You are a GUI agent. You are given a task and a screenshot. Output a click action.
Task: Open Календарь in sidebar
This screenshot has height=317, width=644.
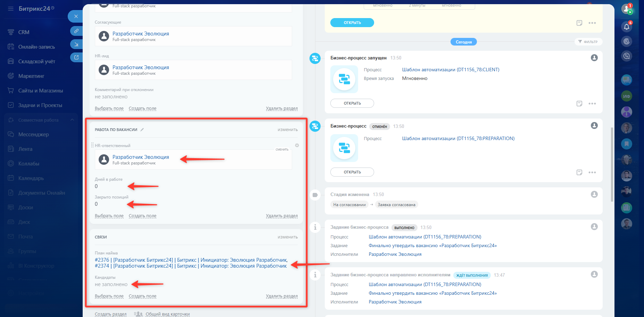coord(31,178)
